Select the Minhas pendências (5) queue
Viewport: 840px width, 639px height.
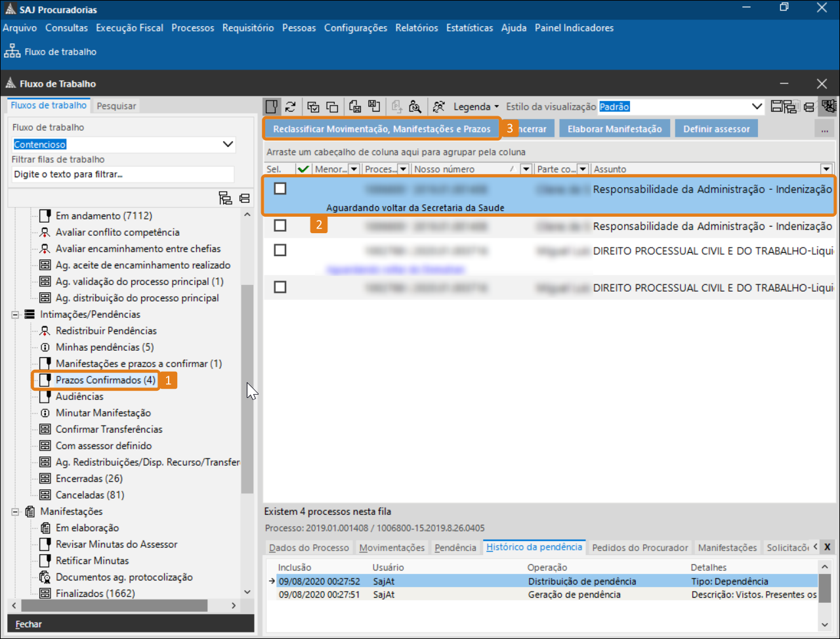pos(104,347)
